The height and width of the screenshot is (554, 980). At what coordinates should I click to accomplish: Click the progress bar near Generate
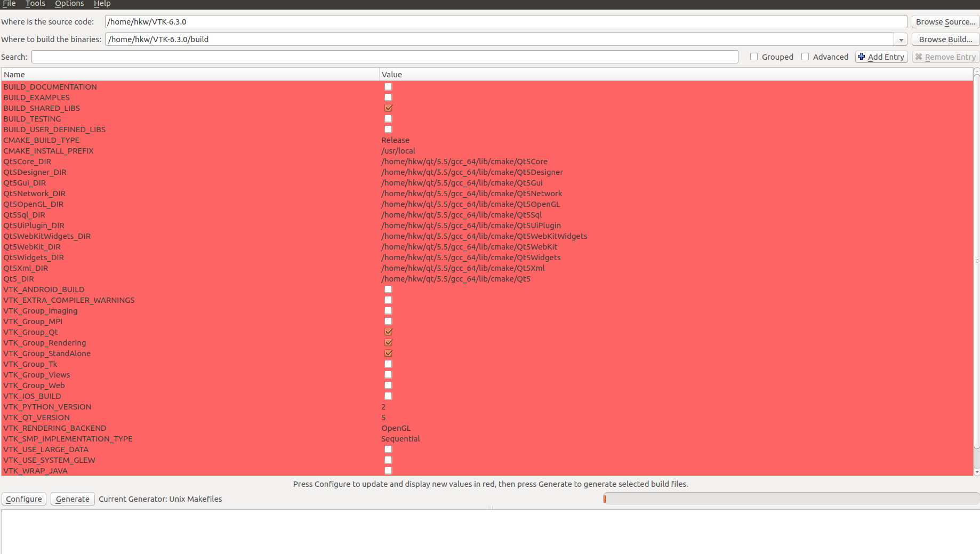789,499
